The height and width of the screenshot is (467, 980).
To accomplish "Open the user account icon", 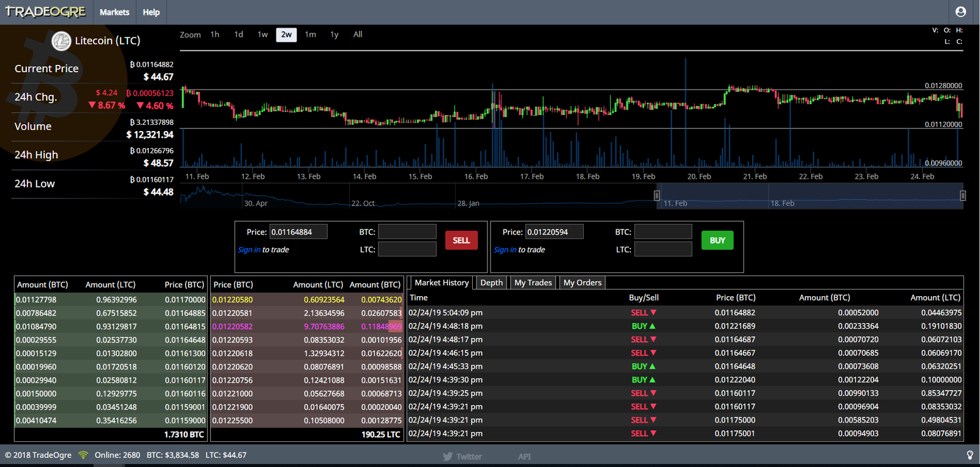I will [x=960, y=12].
